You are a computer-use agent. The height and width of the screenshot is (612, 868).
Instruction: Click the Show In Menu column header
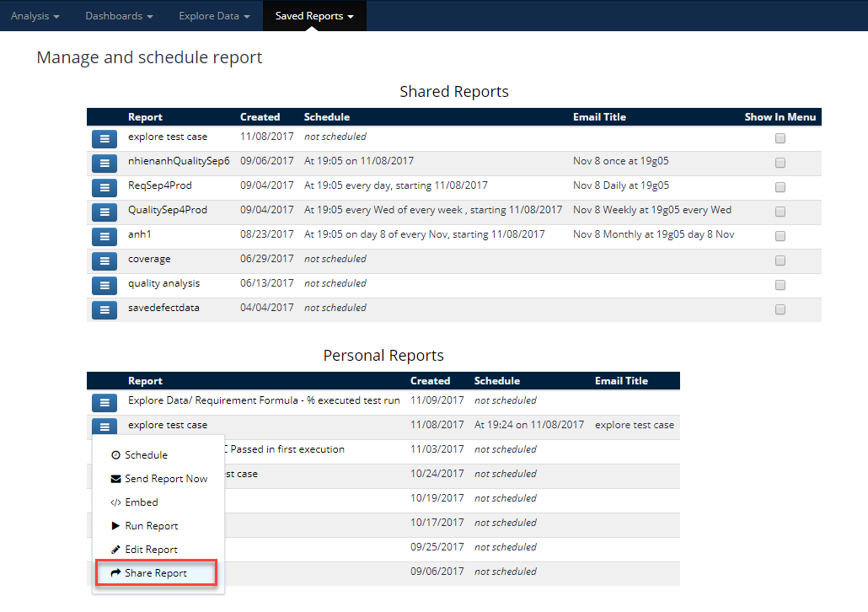point(780,117)
